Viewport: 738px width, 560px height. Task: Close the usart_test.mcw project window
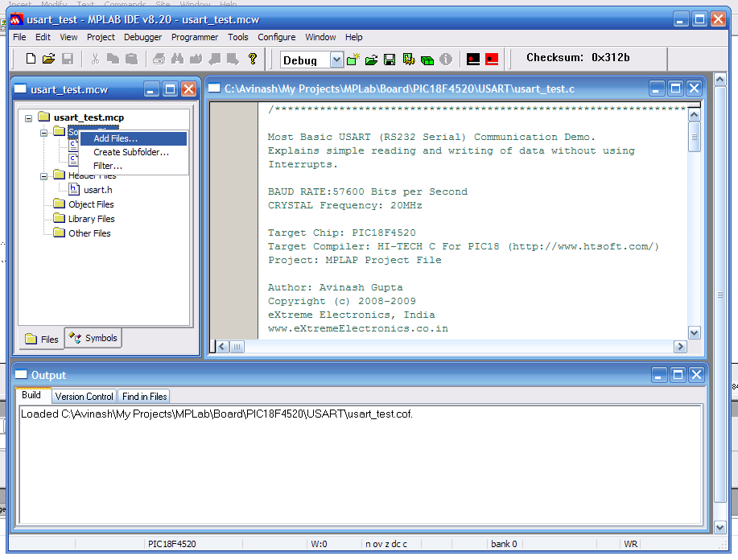189,89
